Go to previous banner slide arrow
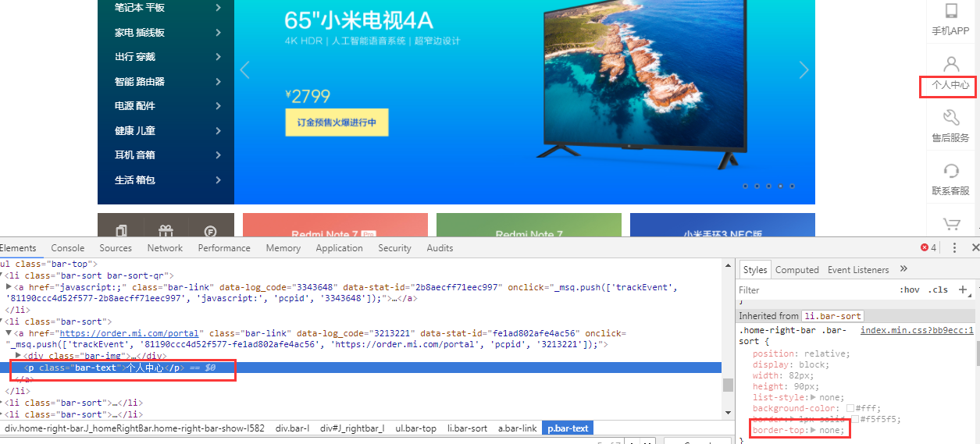 [x=244, y=70]
